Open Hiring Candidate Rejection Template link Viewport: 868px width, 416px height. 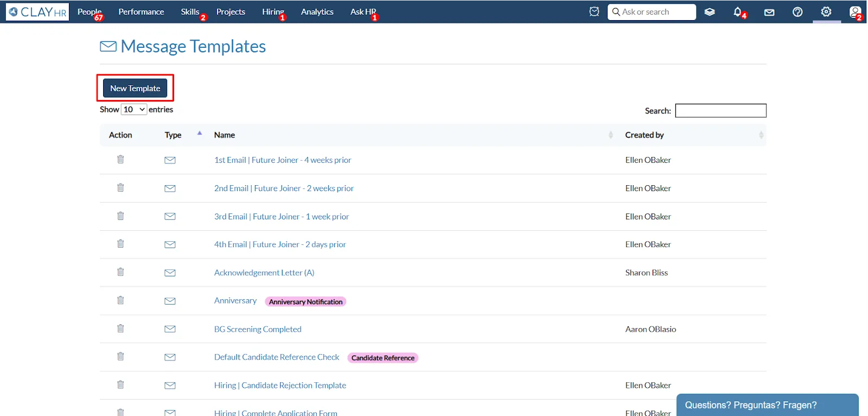pyautogui.click(x=280, y=385)
